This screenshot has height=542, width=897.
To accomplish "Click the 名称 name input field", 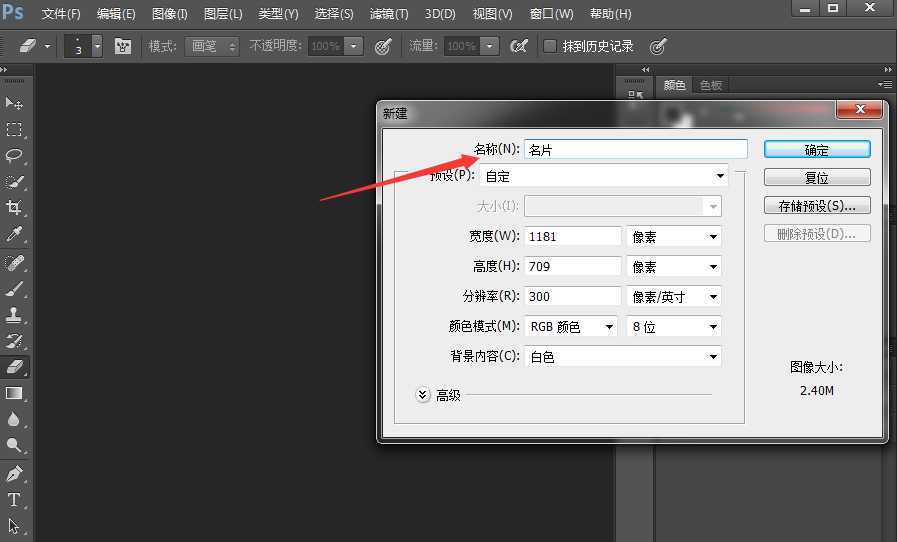I will click(636, 150).
